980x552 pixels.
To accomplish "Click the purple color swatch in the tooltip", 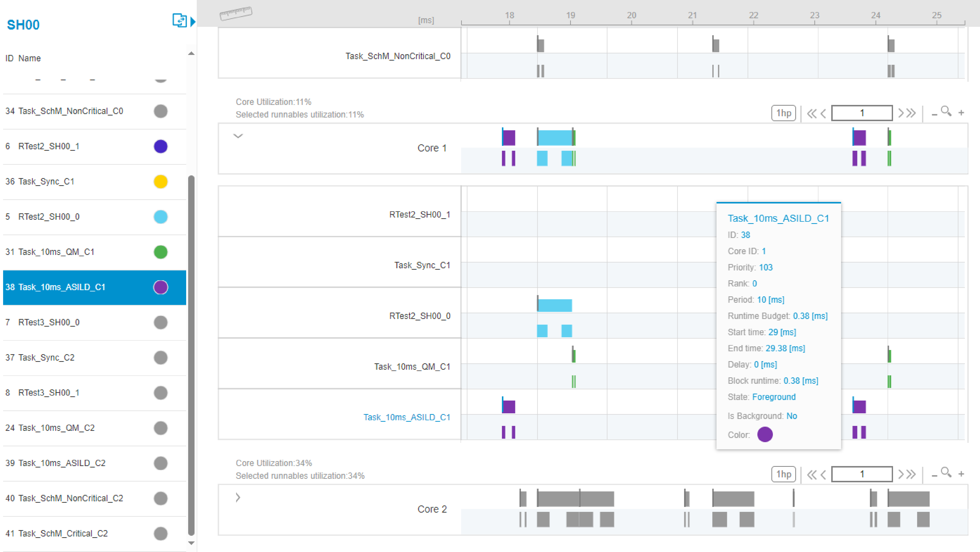I will pos(765,434).
